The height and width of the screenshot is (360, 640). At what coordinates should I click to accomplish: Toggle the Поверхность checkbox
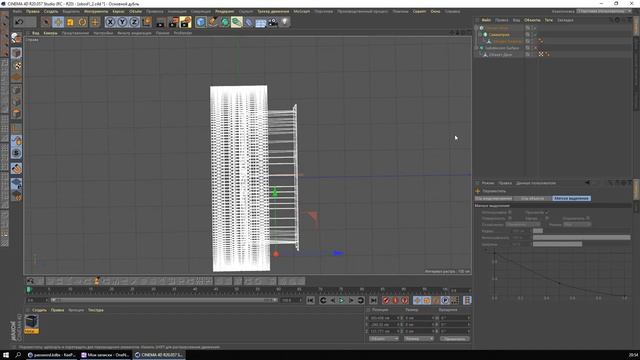[510, 218]
